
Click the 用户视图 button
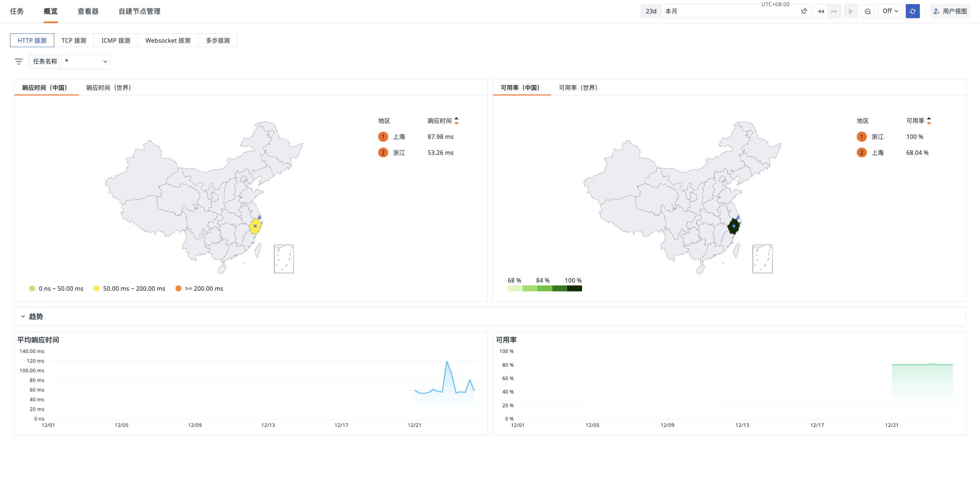950,12
